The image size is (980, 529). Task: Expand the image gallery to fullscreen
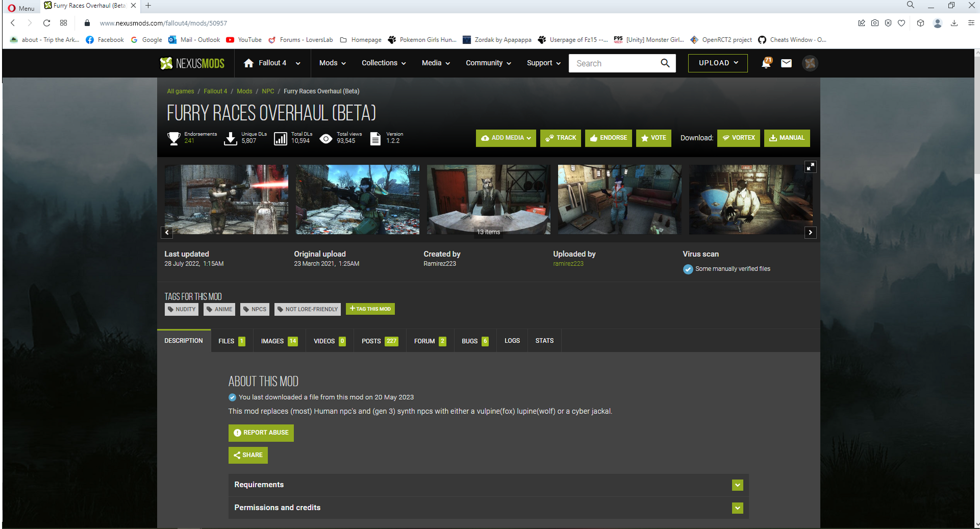coord(811,166)
